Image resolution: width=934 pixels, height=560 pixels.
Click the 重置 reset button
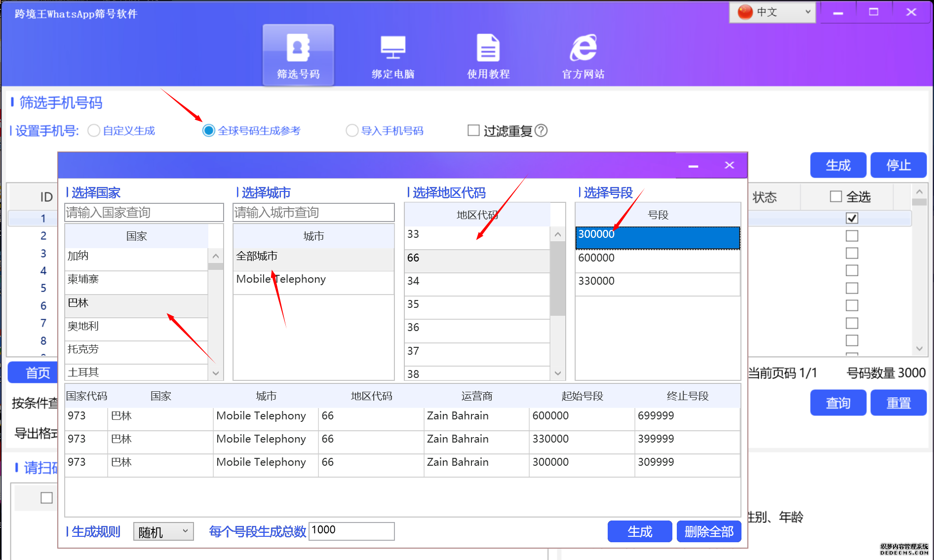tap(898, 403)
